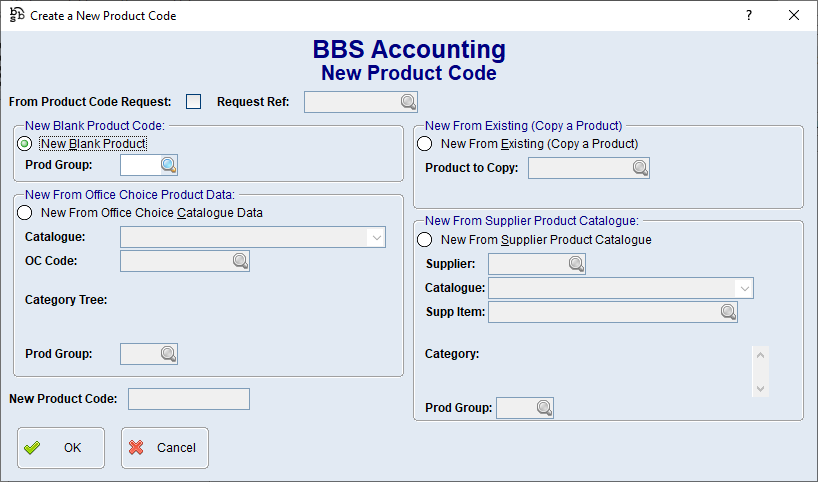Click Prod Group lookup in Office Choice section
Viewport: 818px width, 482px height.
pyautogui.click(x=168, y=353)
